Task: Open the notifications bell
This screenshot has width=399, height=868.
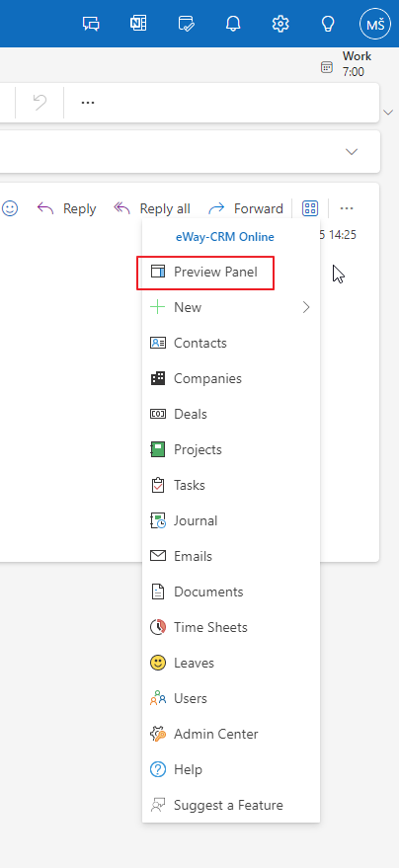Action: tap(233, 24)
